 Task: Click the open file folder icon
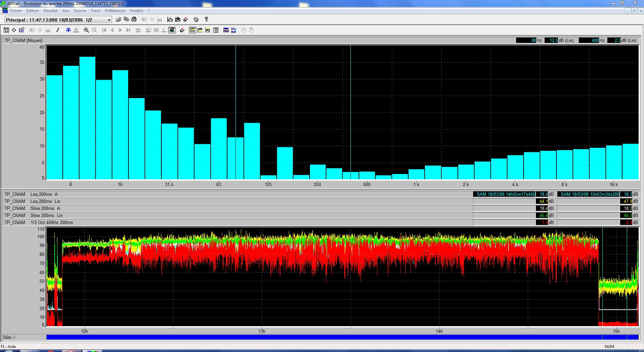click(x=118, y=19)
